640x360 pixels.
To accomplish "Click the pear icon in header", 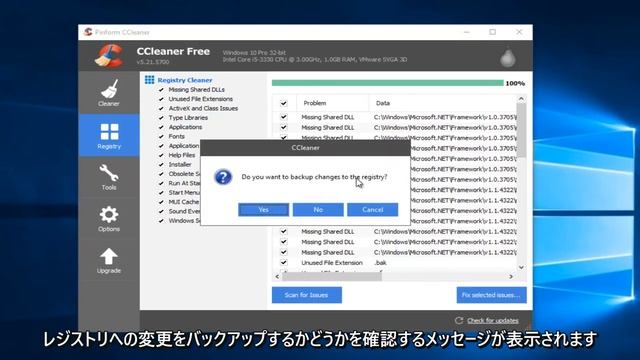I will tap(508, 57).
